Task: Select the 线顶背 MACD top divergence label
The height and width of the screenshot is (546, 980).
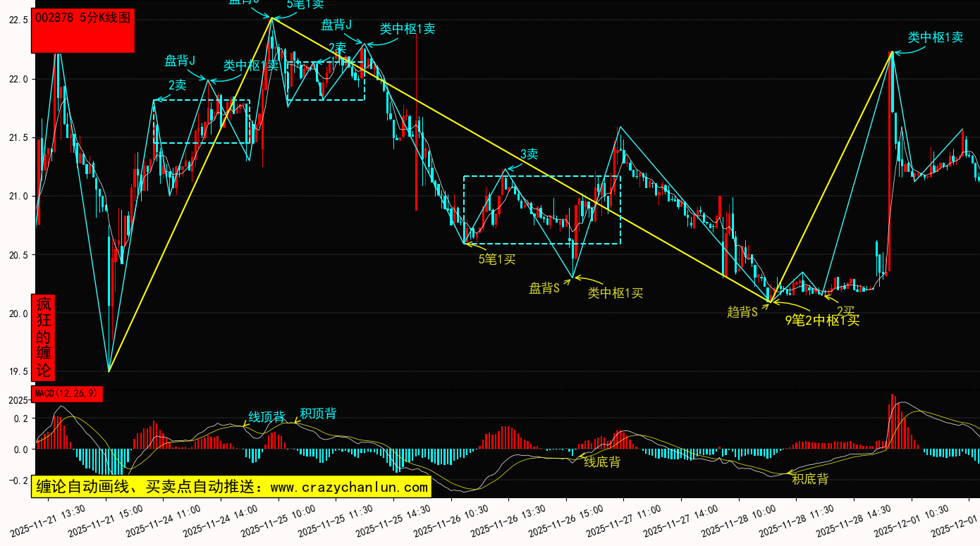Action: (x=267, y=417)
